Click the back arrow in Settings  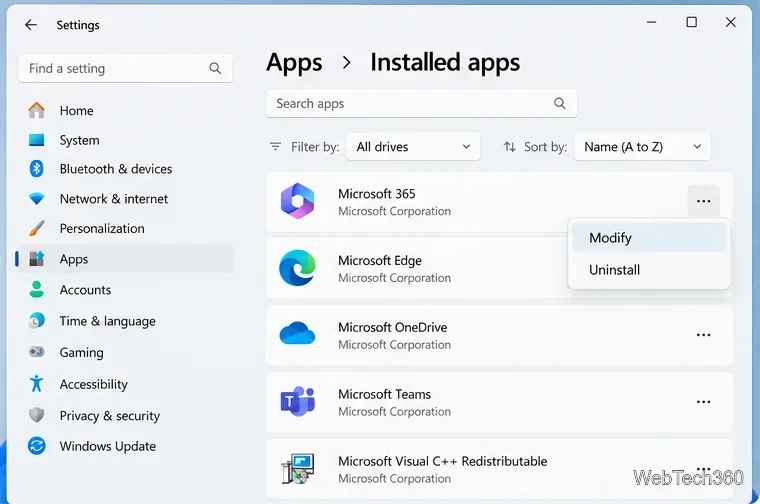coord(31,25)
